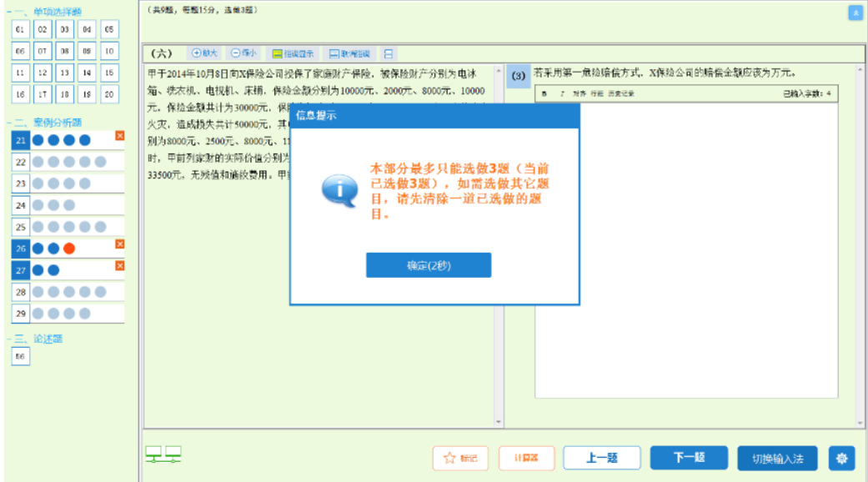Click into the answer text editing area
The image size is (868, 482).
coord(686,249)
